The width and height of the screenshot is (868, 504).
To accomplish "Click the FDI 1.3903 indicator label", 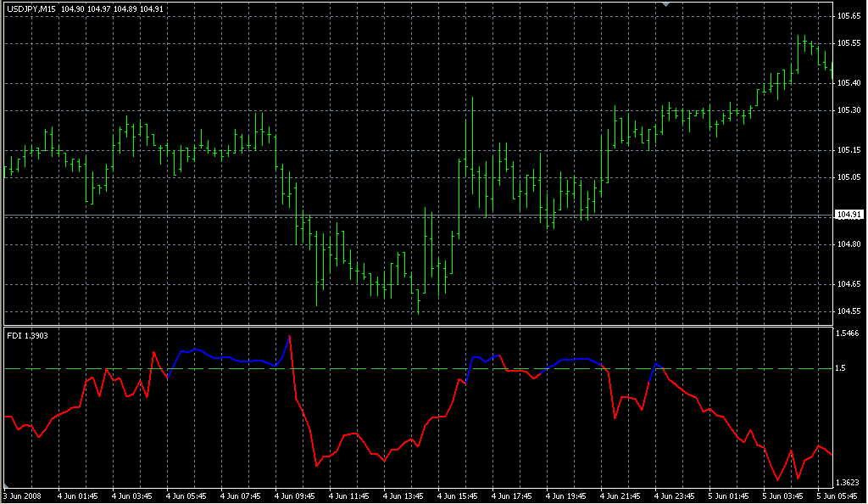I will tap(27, 336).
